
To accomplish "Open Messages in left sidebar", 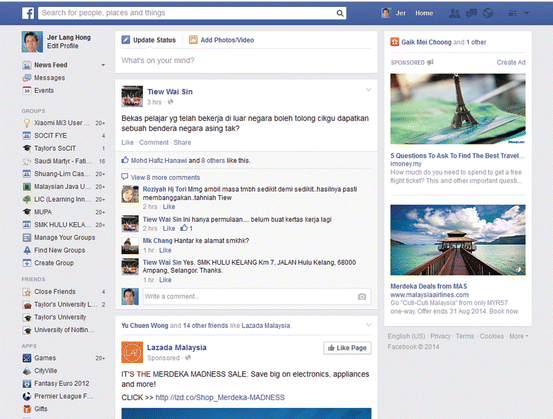I will click(x=49, y=78).
